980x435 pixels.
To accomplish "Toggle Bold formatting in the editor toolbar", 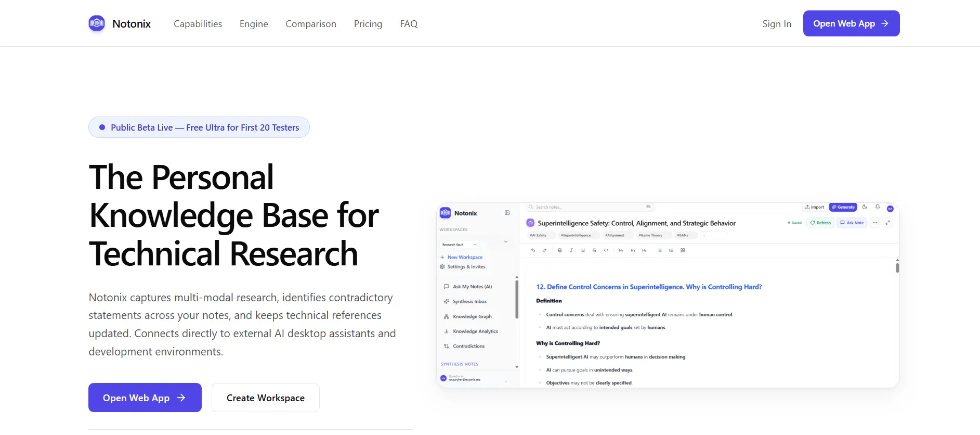I will point(559,250).
